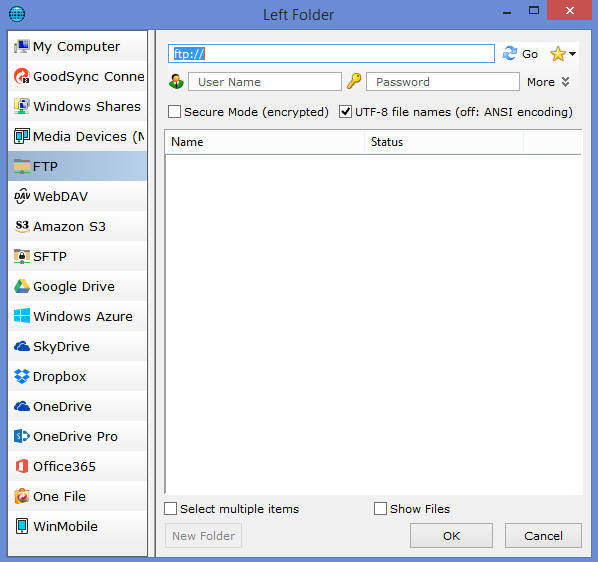Enable Secure Mode (encrypted) checkbox
The width and height of the screenshot is (598, 562).
[x=174, y=112]
